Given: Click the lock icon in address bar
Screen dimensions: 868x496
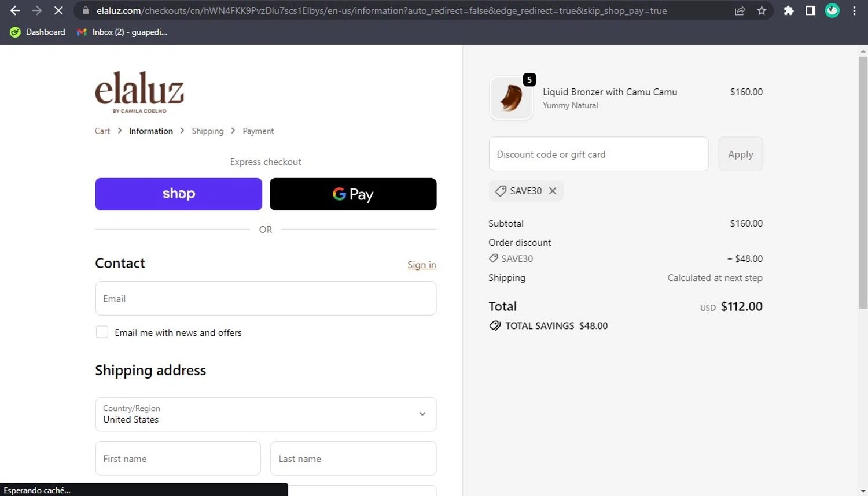Looking at the screenshot, I should pyautogui.click(x=86, y=10).
